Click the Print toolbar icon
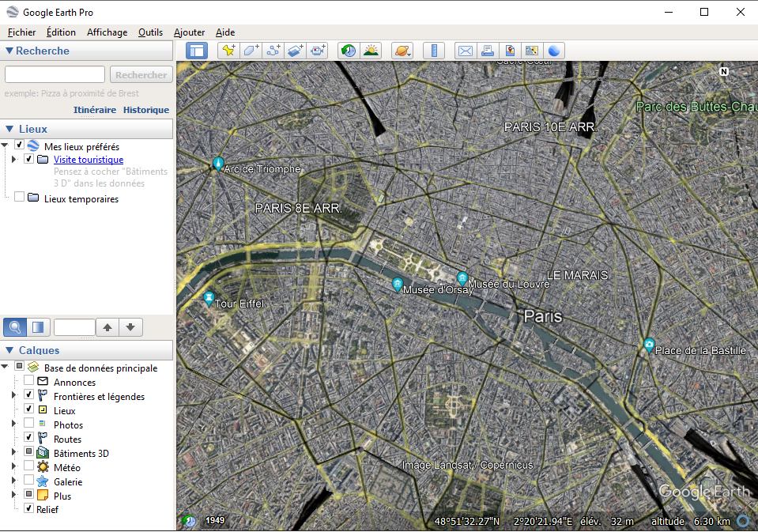 pos(488,51)
